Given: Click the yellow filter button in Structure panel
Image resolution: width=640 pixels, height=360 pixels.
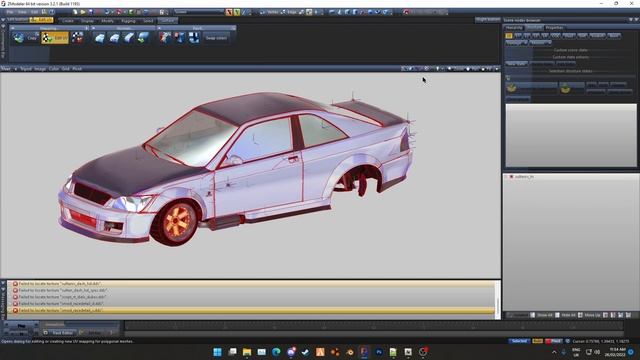Looking at the screenshot, I should [x=509, y=36].
